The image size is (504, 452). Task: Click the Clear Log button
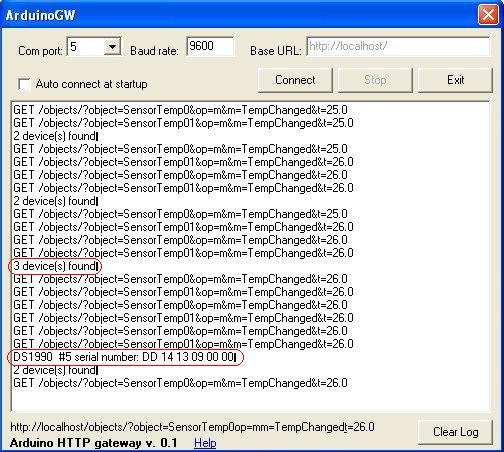[455, 432]
